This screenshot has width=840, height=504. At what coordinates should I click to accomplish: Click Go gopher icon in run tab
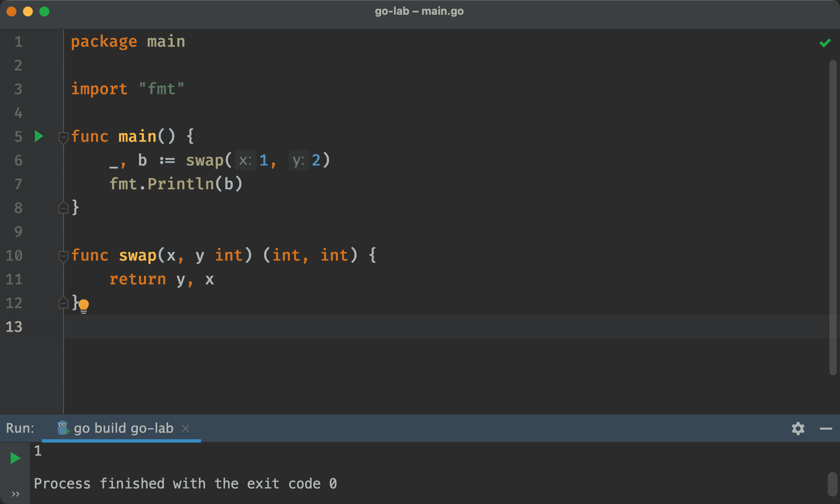(x=63, y=428)
